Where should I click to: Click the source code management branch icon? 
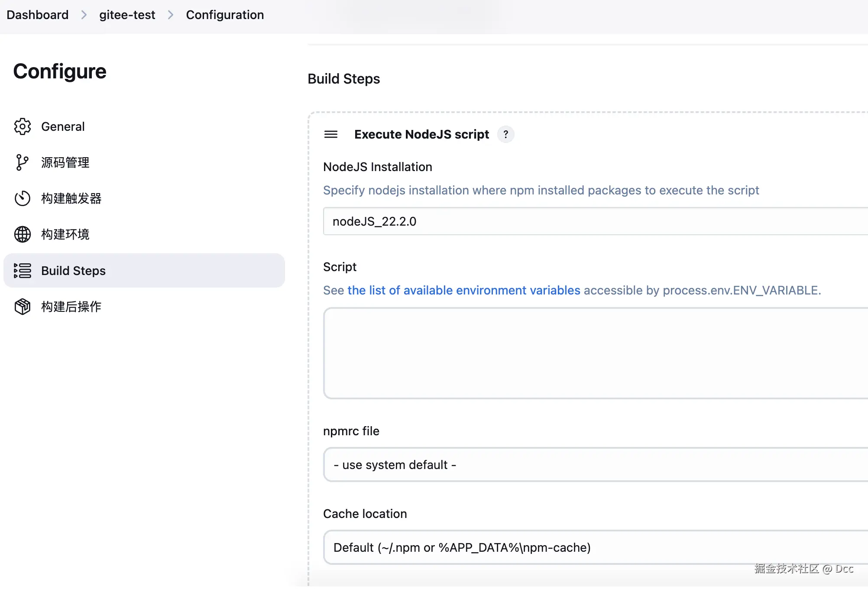22,162
